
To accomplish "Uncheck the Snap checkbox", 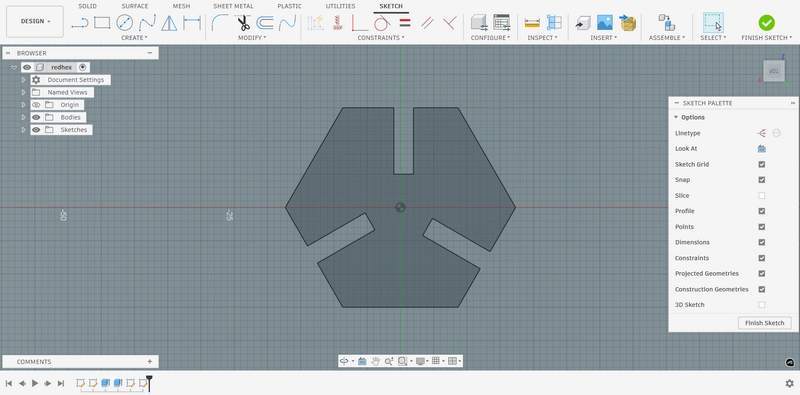I will 762,180.
